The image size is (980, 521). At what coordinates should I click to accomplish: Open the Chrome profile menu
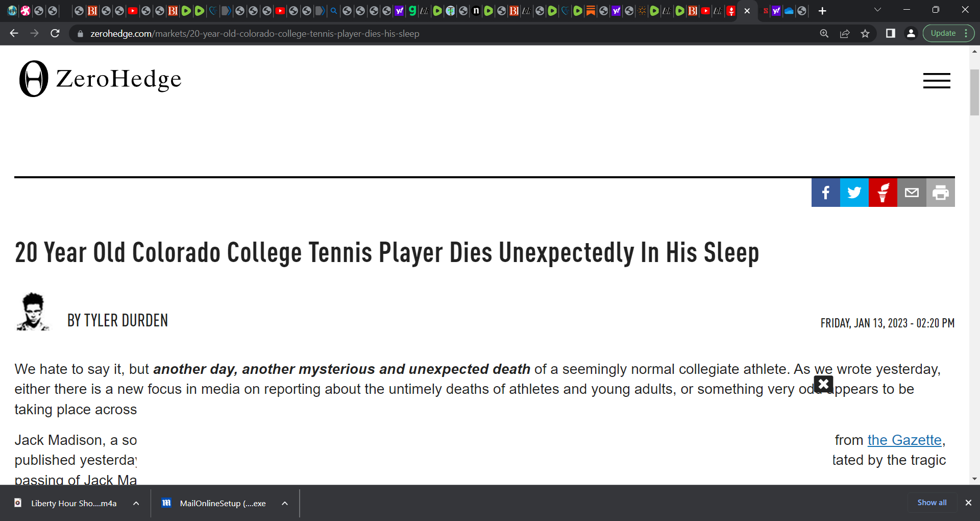pyautogui.click(x=911, y=33)
